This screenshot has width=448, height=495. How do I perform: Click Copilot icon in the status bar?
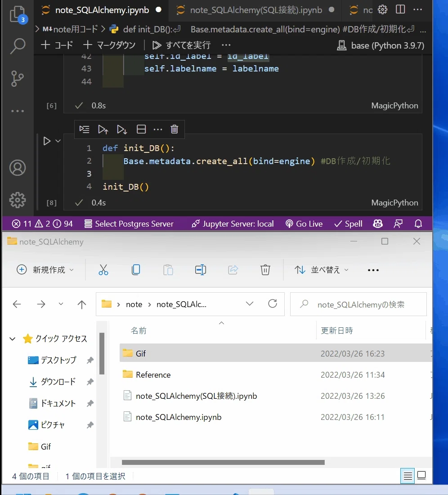[x=378, y=224]
